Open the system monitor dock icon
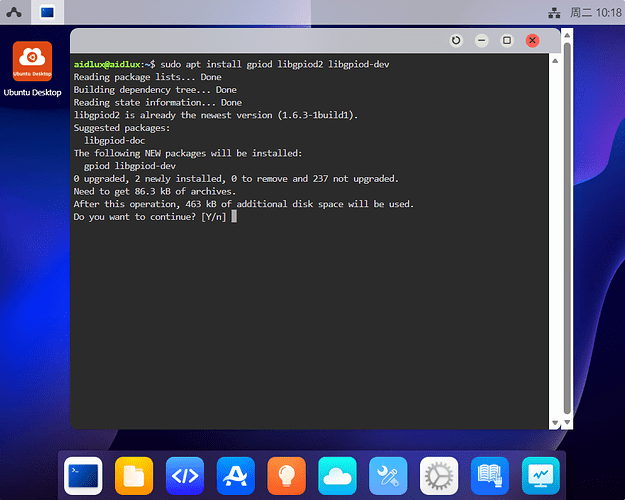625x500 pixels. 541,475
